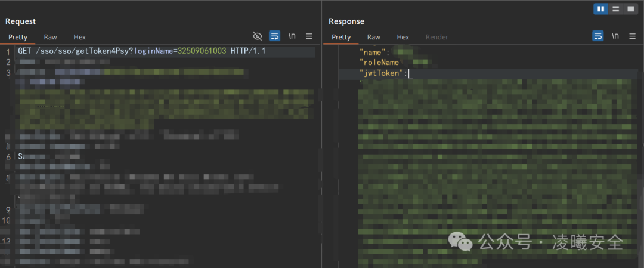Select tabbed single-pane layout icon
This screenshot has width=644, height=268.
(x=630, y=8)
